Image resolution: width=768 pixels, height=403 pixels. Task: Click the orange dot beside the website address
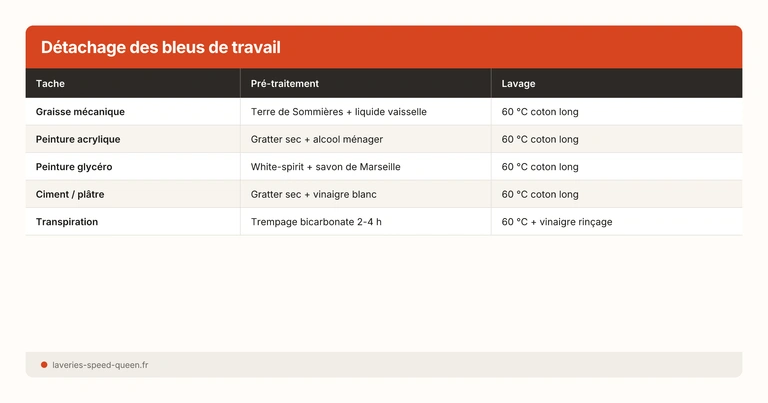[x=44, y=365]
